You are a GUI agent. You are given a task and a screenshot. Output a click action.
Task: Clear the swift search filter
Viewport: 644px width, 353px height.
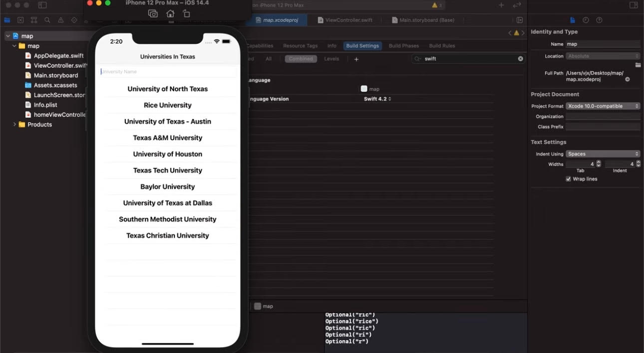[520, 59]
